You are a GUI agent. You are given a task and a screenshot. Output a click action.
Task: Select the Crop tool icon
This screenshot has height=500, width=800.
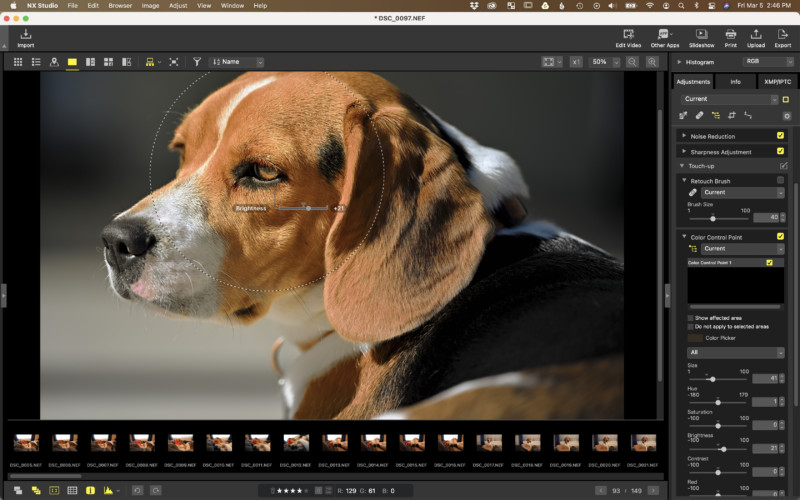(x=732, y=115)
